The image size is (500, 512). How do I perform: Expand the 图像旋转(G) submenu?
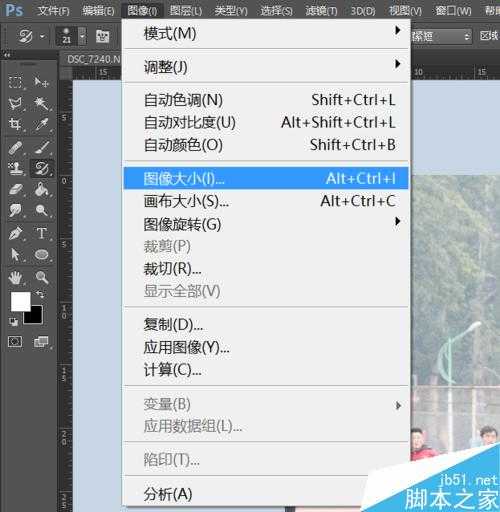[x=266, y=224]
